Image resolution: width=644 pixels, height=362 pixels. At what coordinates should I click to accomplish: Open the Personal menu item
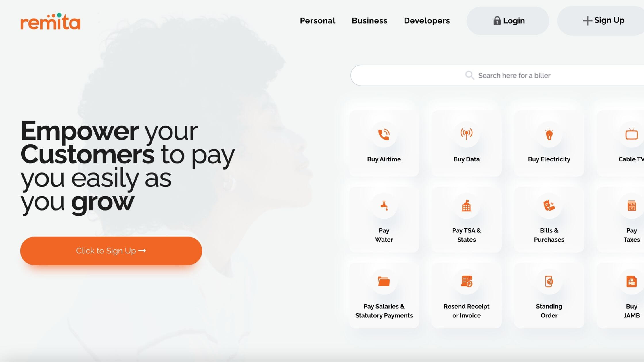[x=318, y=20]
